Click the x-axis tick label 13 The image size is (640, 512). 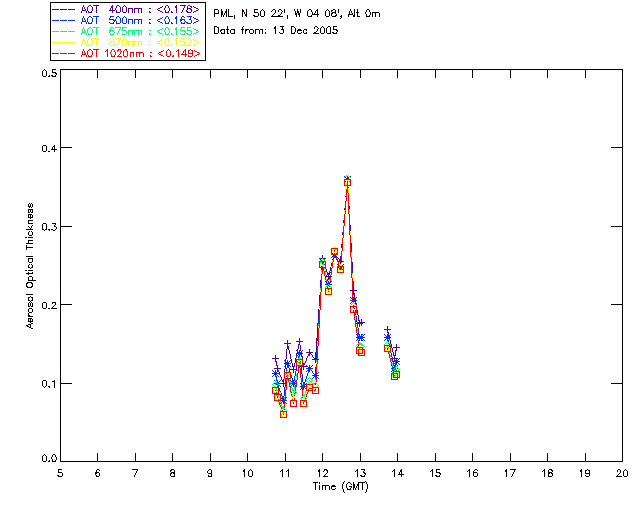coord(360,473)
